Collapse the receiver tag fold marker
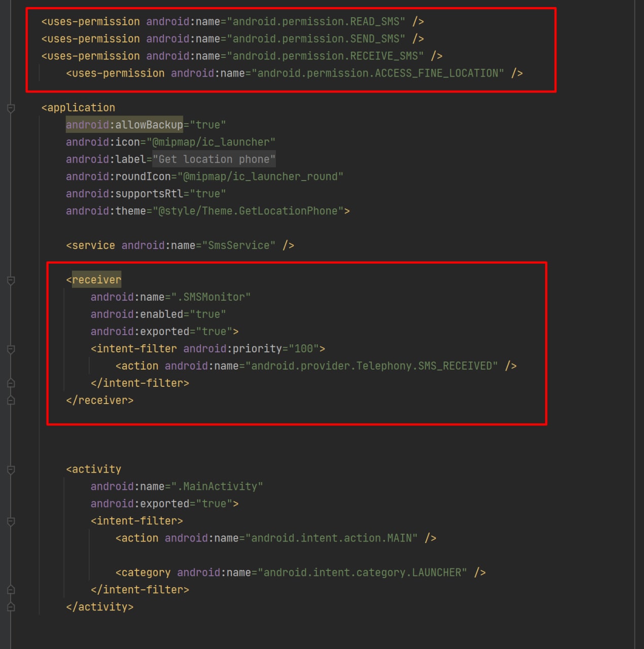 (11, 280)
